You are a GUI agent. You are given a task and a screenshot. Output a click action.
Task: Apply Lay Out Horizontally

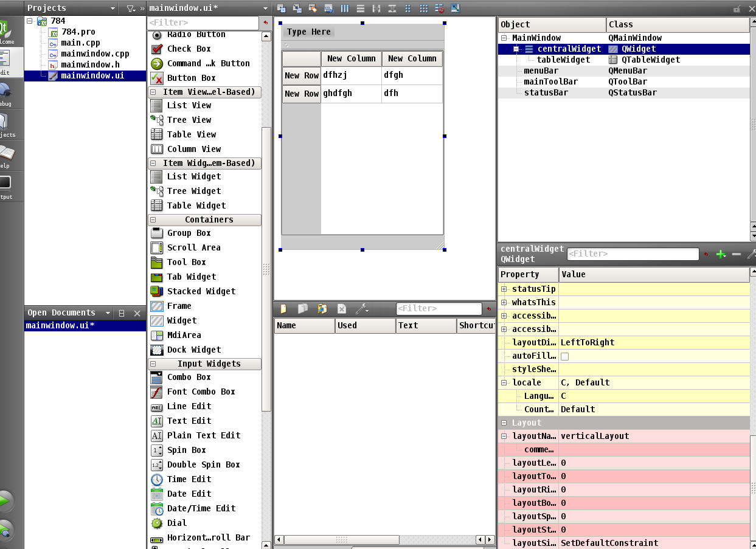point(345,9)
